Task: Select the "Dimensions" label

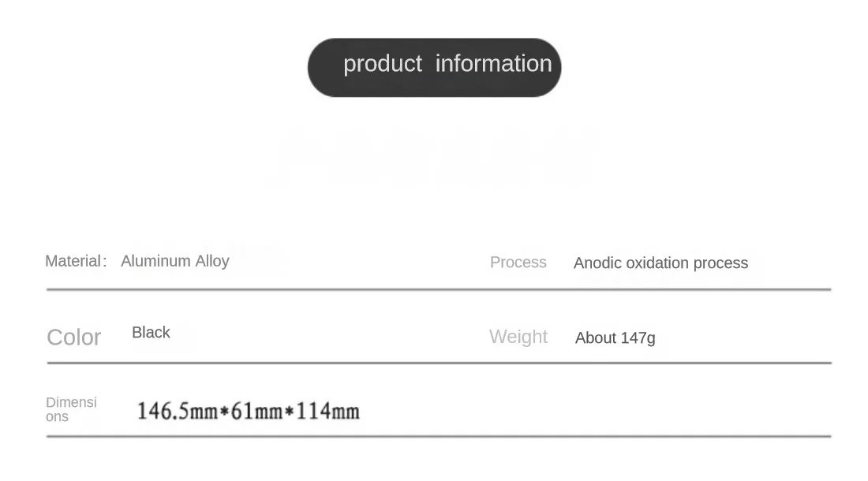Action: [71, 409]
